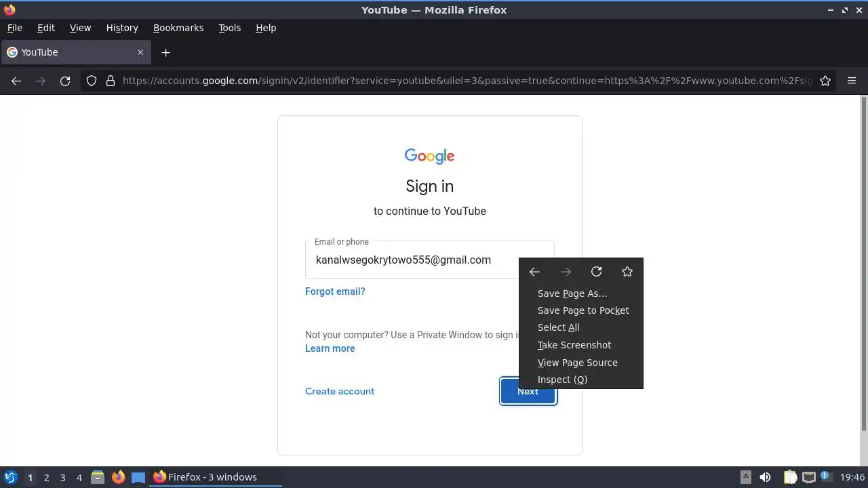868x488 pixels.
Task: Reload the page from the navigation toolbar
Action: [65, 81]
